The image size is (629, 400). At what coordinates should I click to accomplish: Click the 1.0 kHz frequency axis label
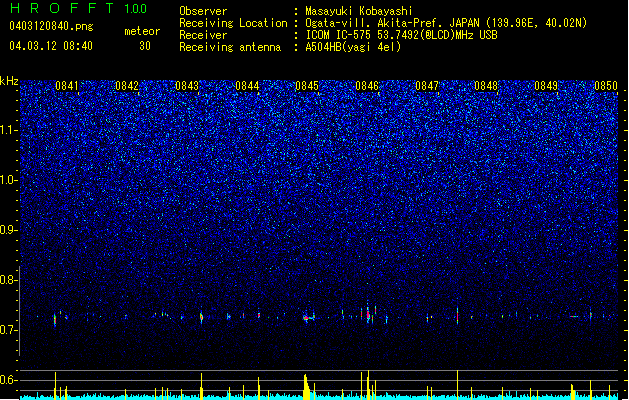[x=9, y=180]
